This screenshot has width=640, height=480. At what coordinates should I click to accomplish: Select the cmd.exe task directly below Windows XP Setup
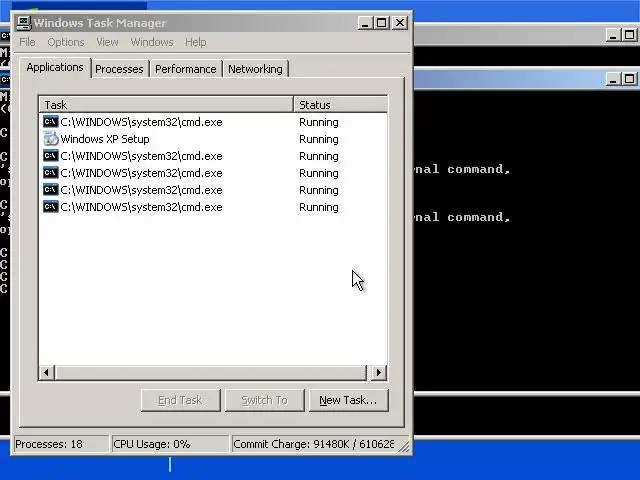(x=141, y=156)
